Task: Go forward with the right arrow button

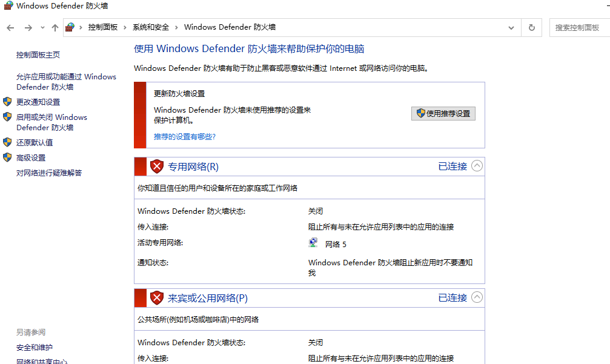Action: click(x=28, y=28)
